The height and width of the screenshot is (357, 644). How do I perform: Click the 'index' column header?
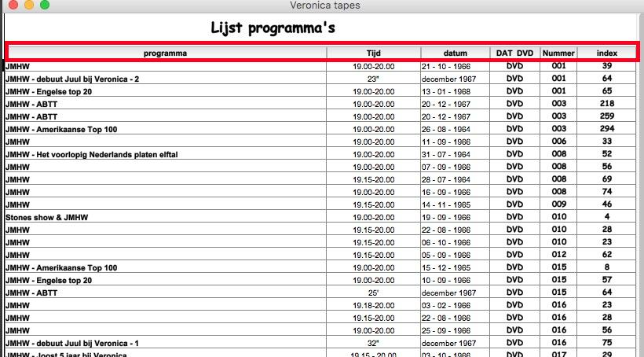click(x=606, y=53)
